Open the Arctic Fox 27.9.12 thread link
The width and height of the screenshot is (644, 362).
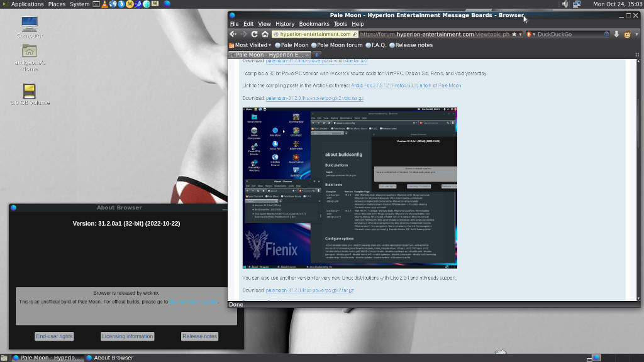coord(406,85)
